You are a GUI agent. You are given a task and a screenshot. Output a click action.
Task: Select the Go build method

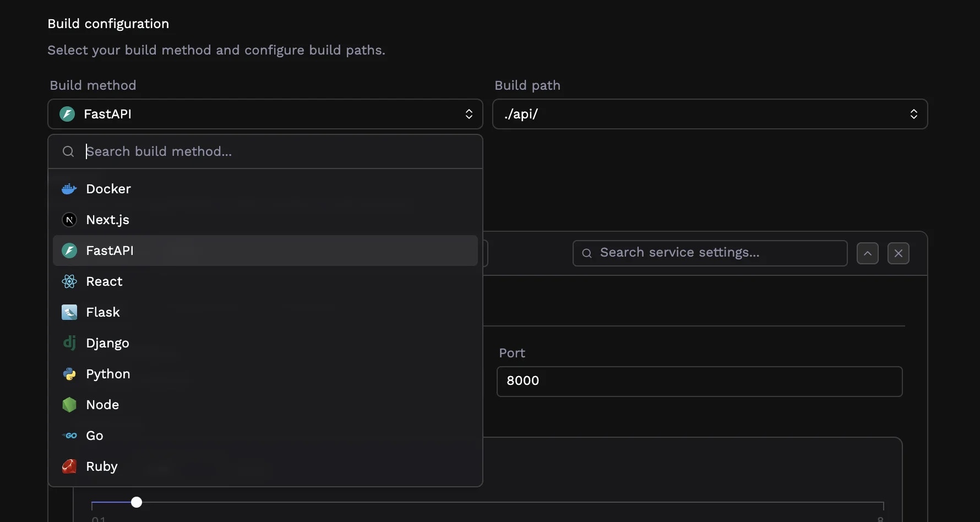(x=69, y=436)
